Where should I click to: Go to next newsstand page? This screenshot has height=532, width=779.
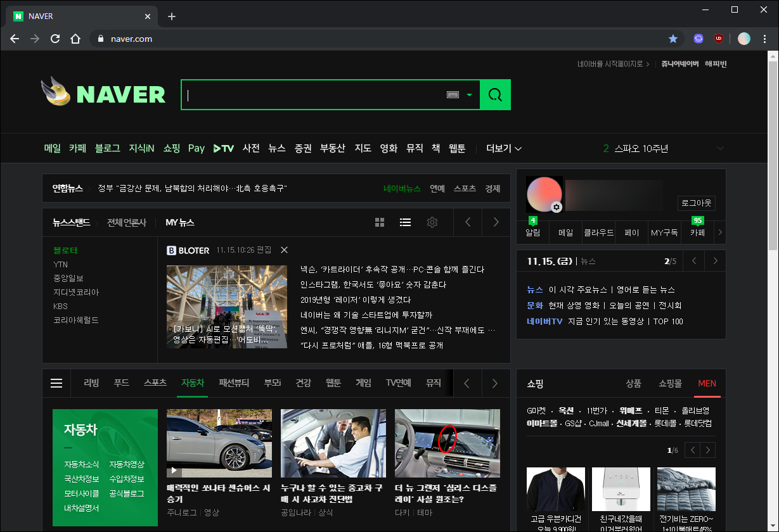[496, 222]
